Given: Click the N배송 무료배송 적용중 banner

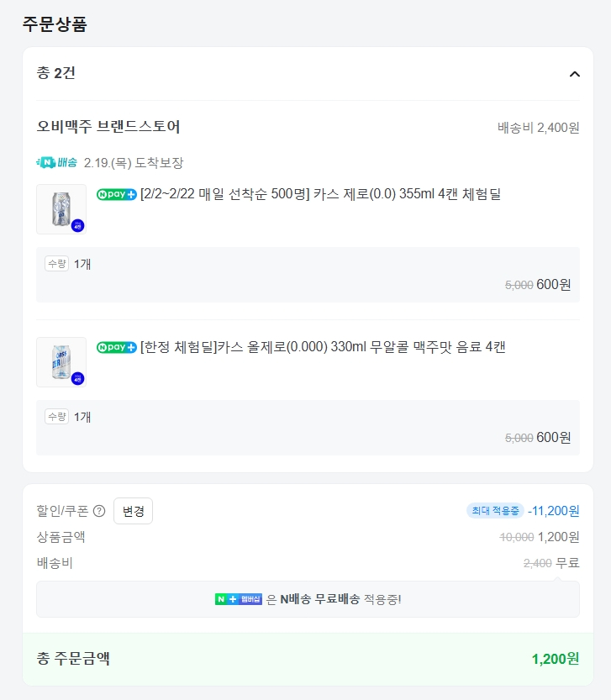Looking at the screenshot, I should (x=308, y=599).
